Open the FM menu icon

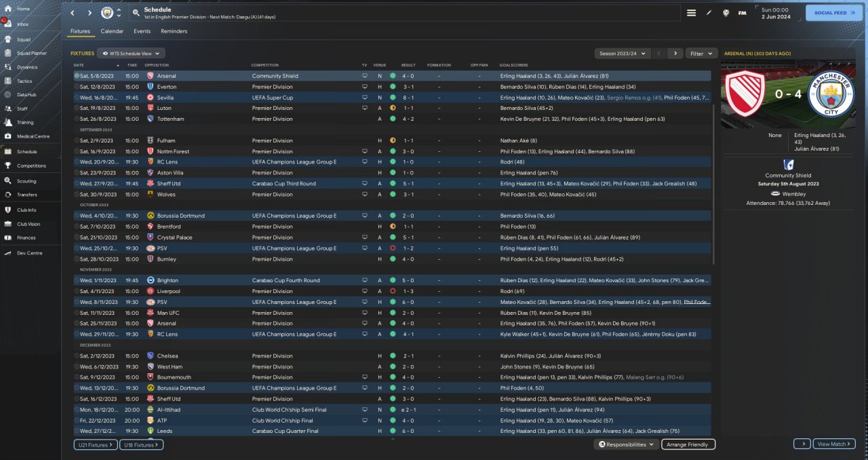point(742,13)
